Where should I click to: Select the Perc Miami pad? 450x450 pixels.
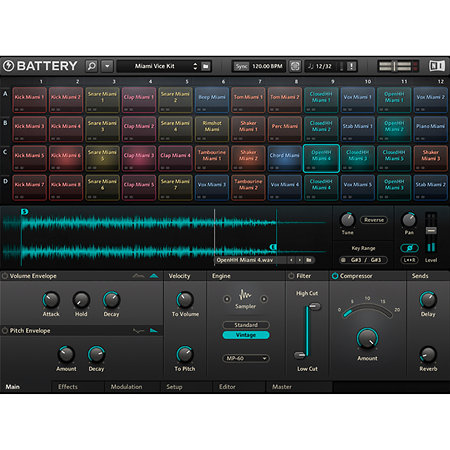point(284,129)
